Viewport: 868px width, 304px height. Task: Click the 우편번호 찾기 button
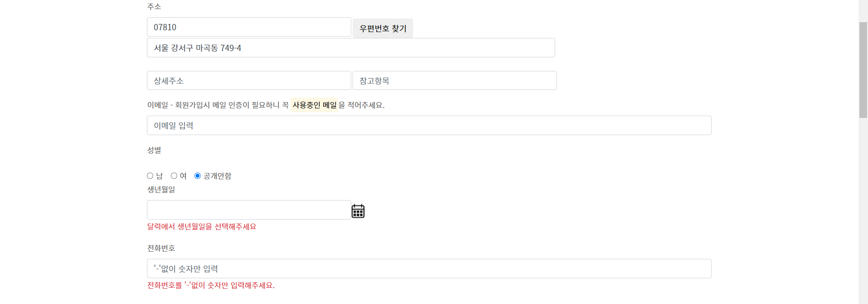tap(382, 28)
